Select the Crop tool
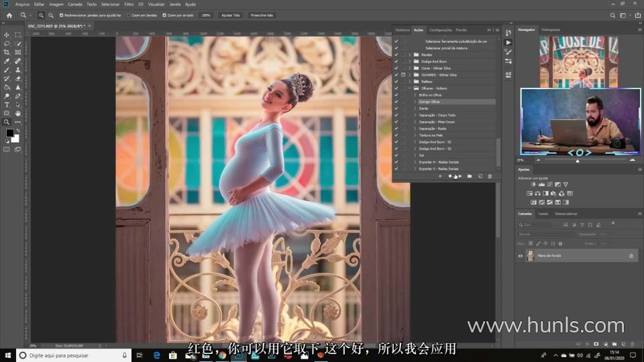 coord(7,52)
